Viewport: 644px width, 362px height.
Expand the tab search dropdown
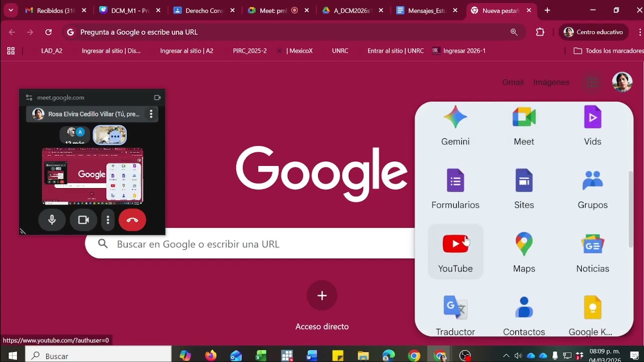(x=10, y=11)
